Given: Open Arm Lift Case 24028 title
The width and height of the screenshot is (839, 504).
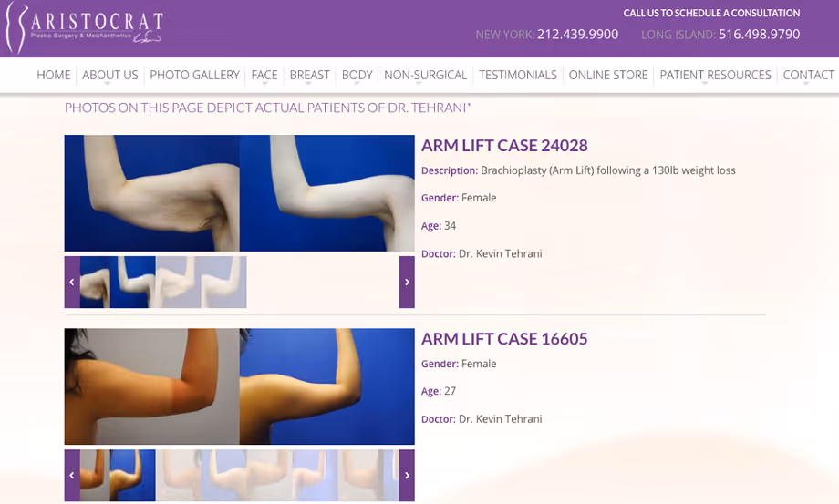Looking at the screenshot, I should (504, 146).
